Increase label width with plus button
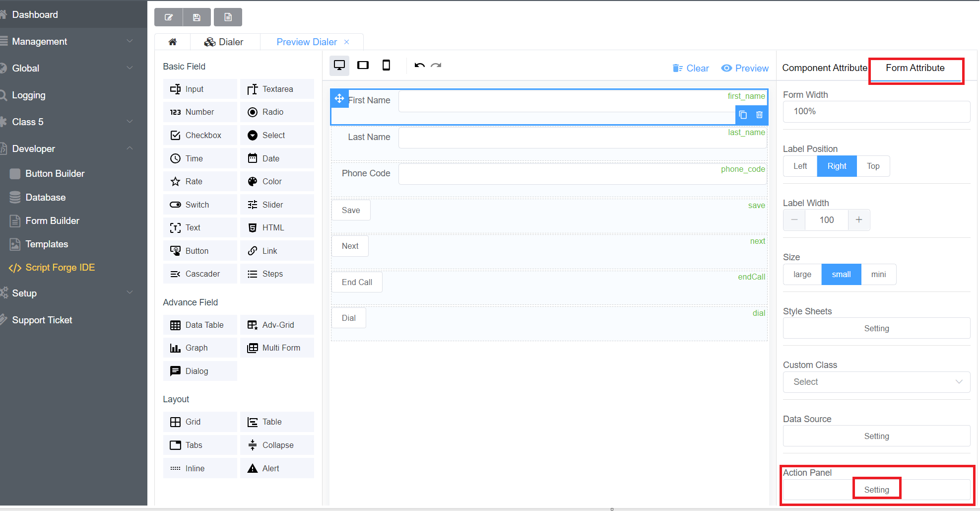 (858, 220)
